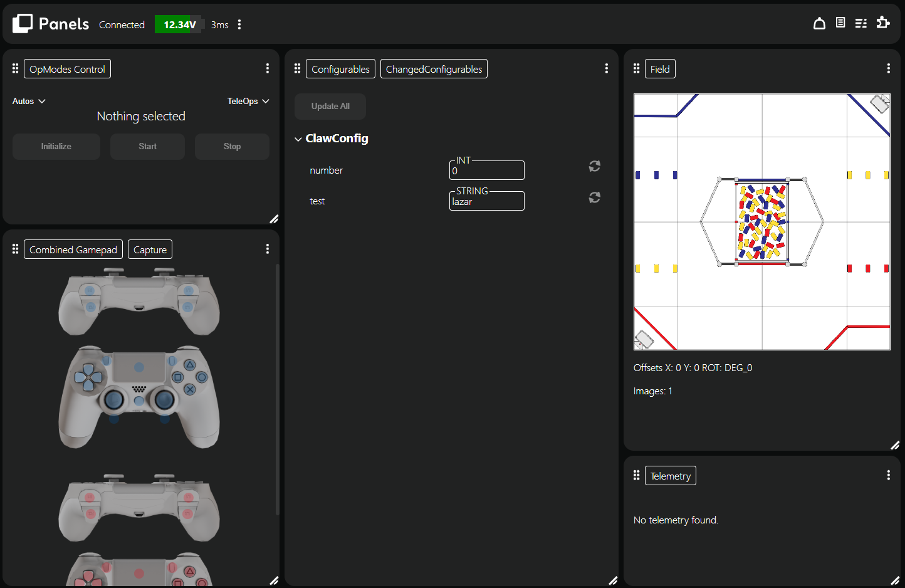Click the Update All button
Viewport: 905px width, 588px height.
coord(330,106)
